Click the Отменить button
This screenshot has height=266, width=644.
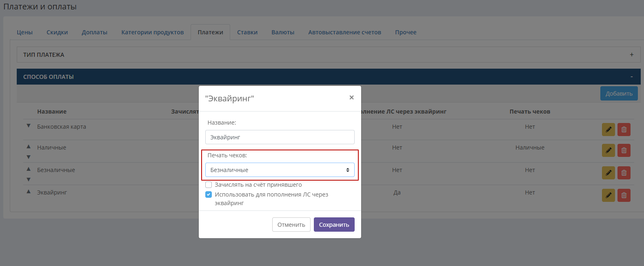click(291, 225)
